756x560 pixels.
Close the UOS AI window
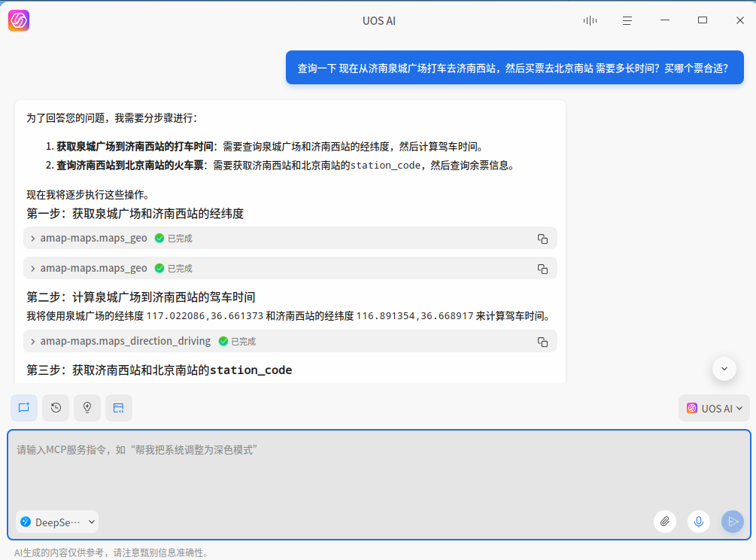pyautogui.click(x=740, y=20)
